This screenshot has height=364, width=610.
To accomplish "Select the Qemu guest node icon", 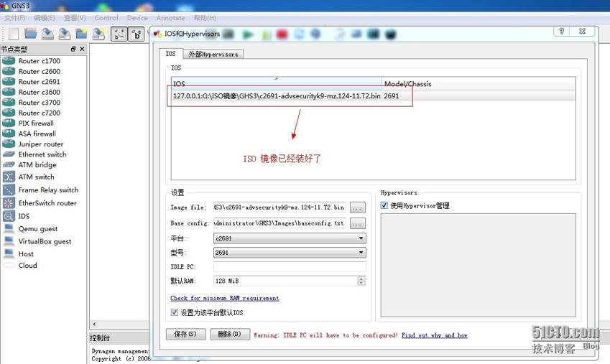I will click(9, 228).
